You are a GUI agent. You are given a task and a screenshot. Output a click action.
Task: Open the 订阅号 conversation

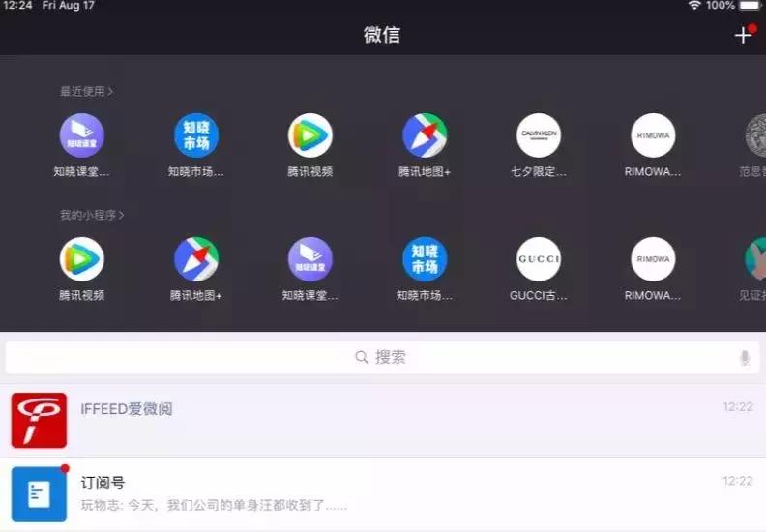(x=383, y=494)
